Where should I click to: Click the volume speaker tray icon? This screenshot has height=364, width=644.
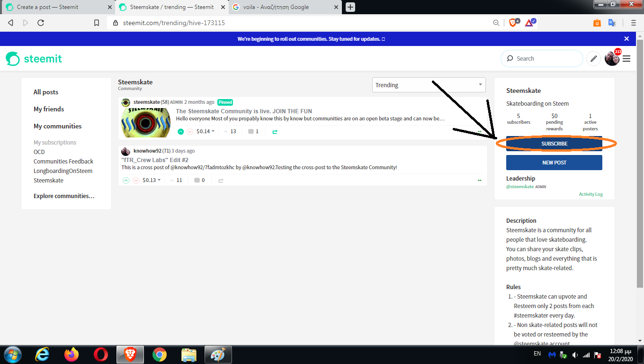(575, 355)
